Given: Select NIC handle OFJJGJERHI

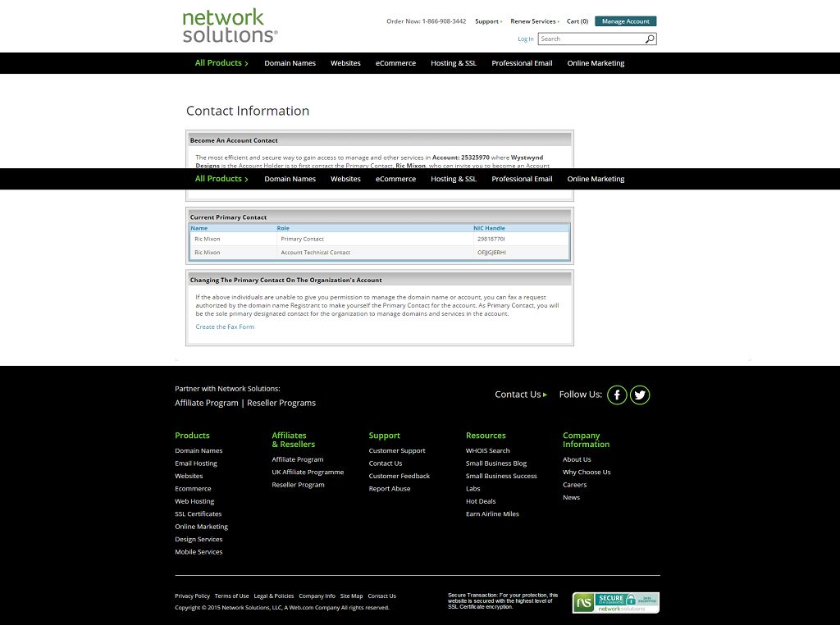Looking at the screenshot, I should click(492, 253).
